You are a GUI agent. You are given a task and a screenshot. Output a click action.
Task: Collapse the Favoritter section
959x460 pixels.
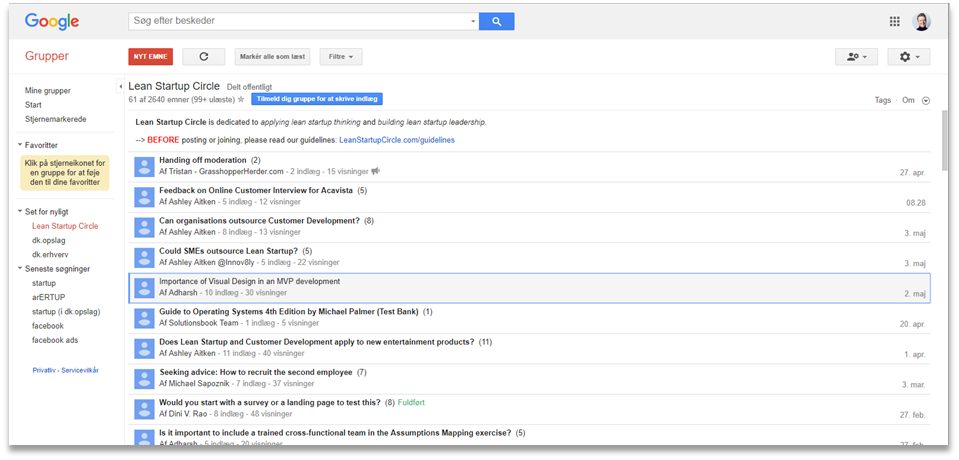tap(20, 145)
